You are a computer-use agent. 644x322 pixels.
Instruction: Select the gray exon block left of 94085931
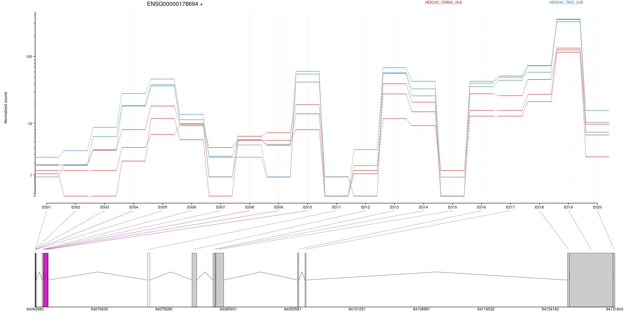220,280
